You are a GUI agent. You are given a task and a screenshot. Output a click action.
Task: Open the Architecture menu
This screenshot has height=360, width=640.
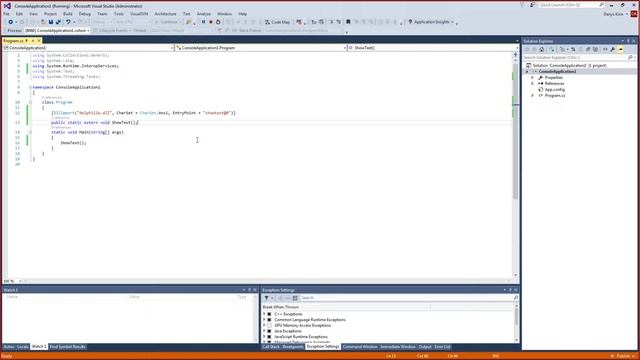[165, 14]
